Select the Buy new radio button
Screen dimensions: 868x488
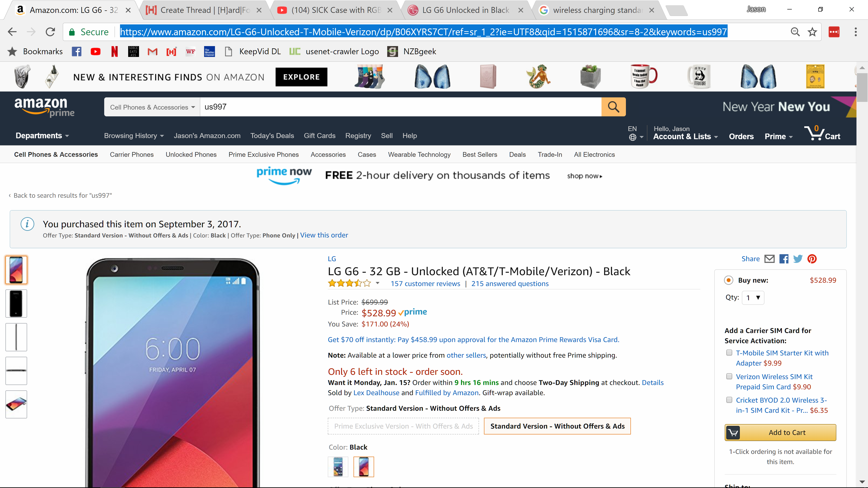[729, 280]
